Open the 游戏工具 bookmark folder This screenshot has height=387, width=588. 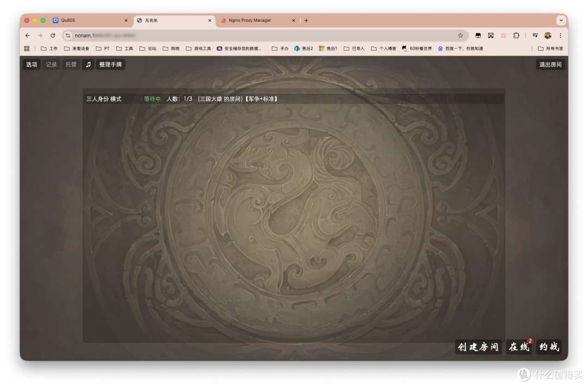coord(198,48)
